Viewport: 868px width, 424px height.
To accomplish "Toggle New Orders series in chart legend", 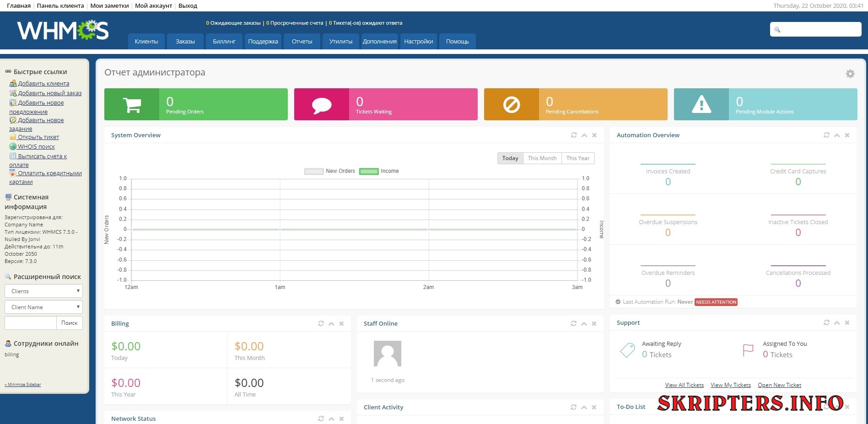I will [x=330, y=171].
